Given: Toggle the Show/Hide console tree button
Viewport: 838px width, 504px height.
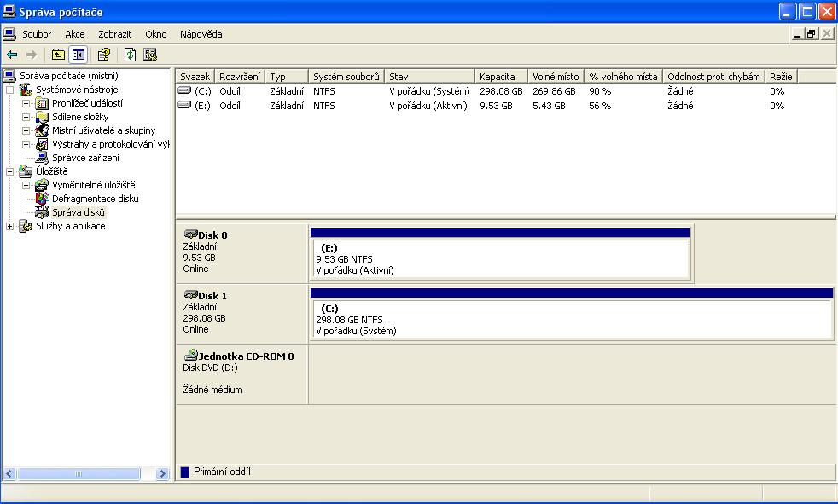Looking at the screenshot, I should 79,55.
